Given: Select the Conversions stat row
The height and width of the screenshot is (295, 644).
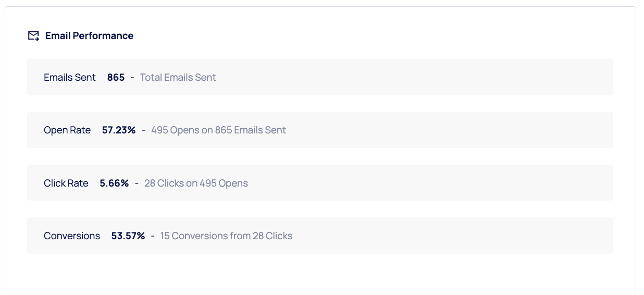Looking at the screenshot, I should (x=417, y=236).
